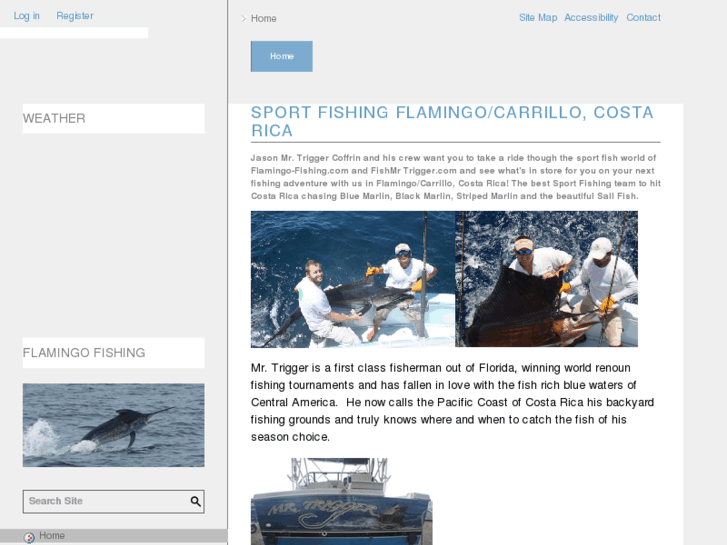Open the Register link
The height and width of the screenshot is (545, 727).
tap(75, 16)
